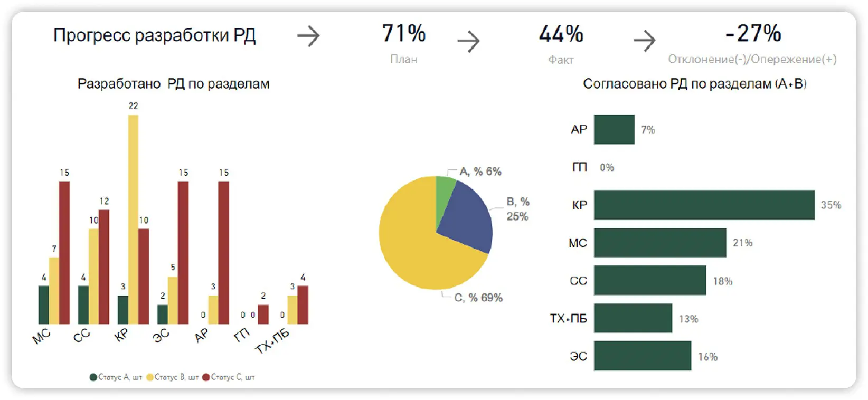Click the 44% Факт value
This screenshot has width=868, height=400.
pos(561,34)
